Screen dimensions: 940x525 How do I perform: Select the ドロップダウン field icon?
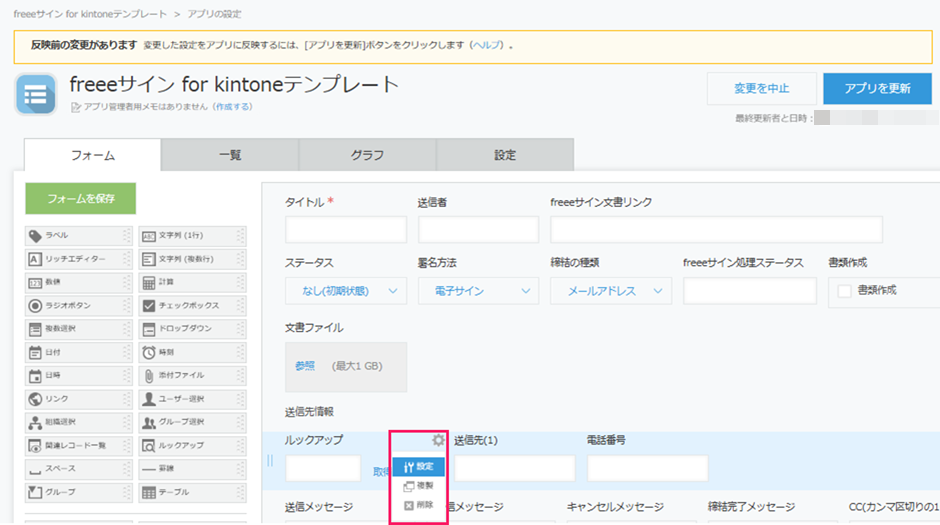(x=149, y=329)
